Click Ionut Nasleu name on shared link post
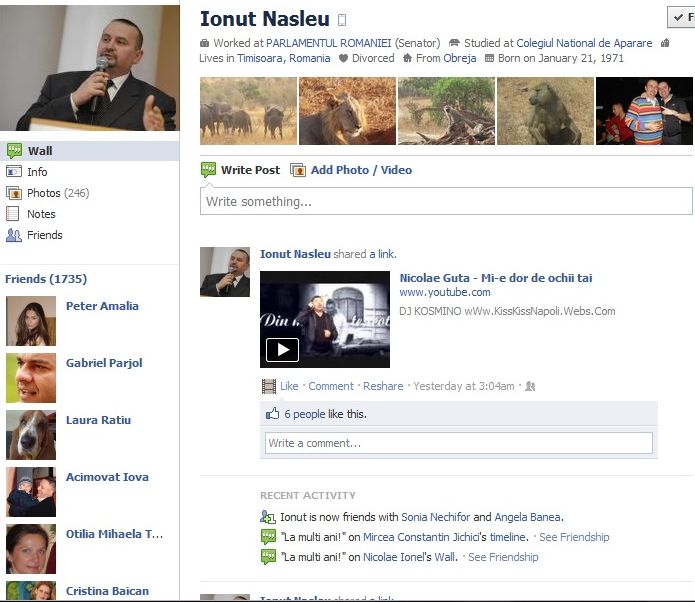 (x=295, y=254)
